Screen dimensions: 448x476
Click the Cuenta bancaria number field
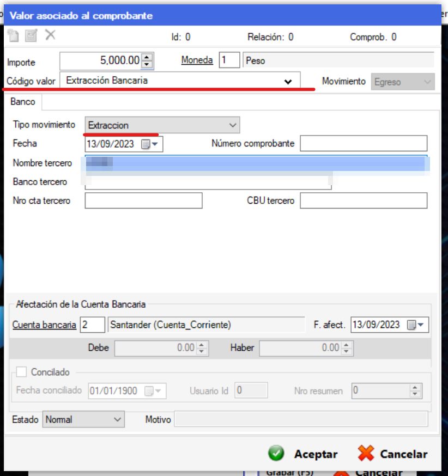click(x=92, y=325)
